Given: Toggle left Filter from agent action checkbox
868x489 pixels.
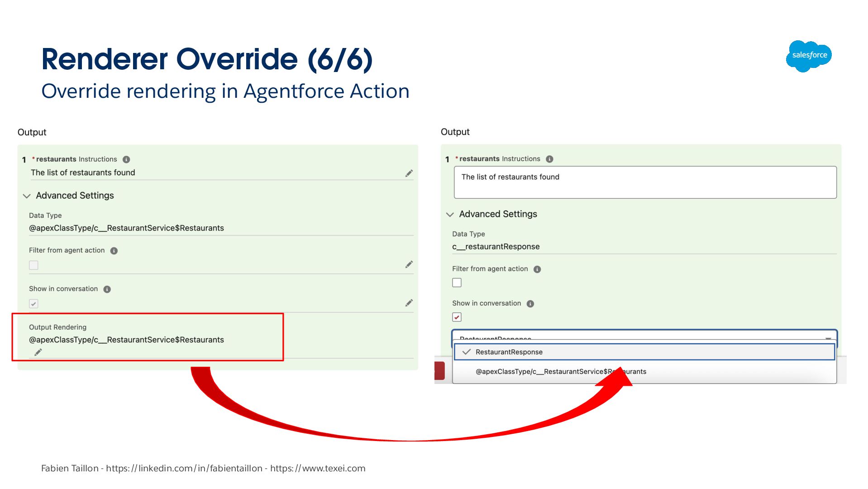Looking at the screenshot, I should [x=33, y=265].
